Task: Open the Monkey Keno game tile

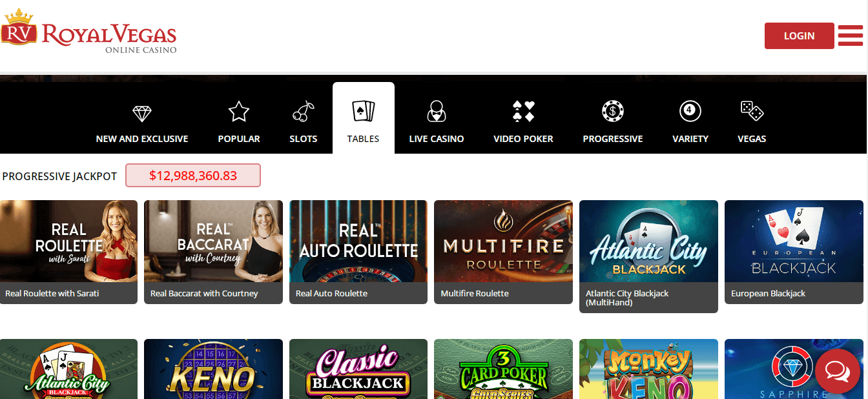Action: [648, 369]
